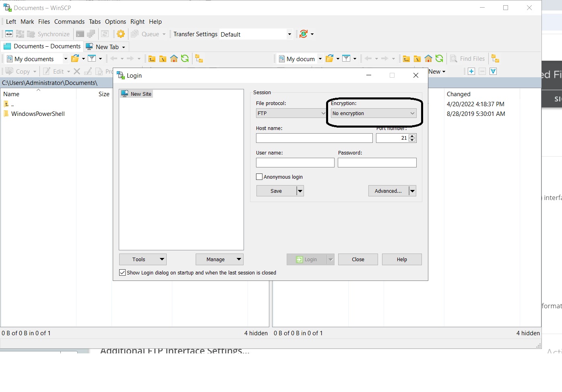Click right panel home directory icon
The width and height of the screenshot is (562, 392).
[428, 59]
